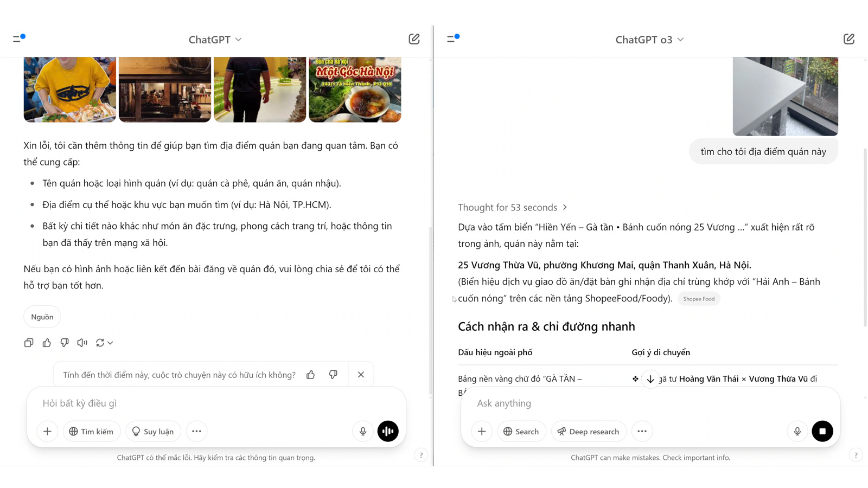The width and height of the screenshot is (868, 488).
Task: Dismiss the conversation feedback prompt
Action: click(361, 375)
